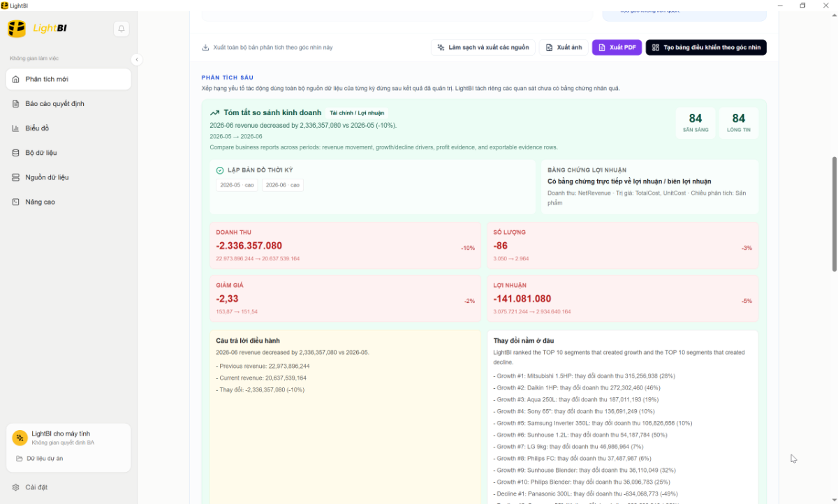Click the Previous revenue: 22,973,896,244 line

[x=263, y=366]
